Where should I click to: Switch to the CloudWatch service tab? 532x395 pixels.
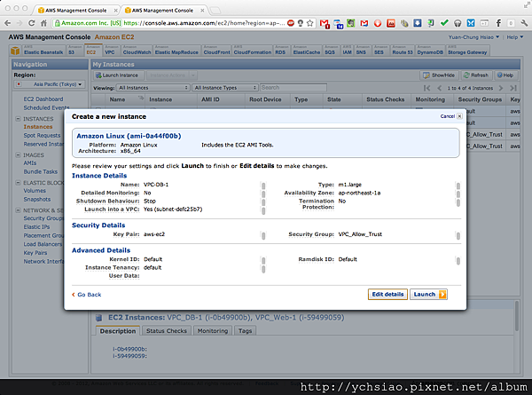(137, 51)
